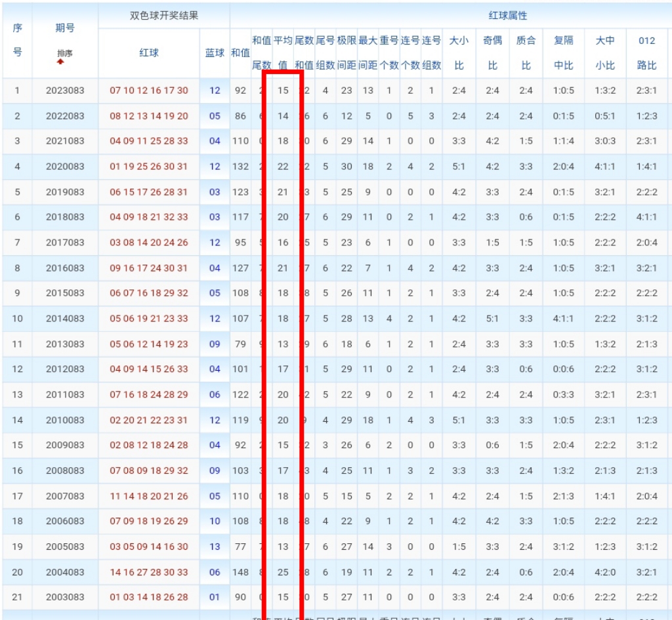
Task: Click the 期号 column header
Action: [x=65, y=28]
